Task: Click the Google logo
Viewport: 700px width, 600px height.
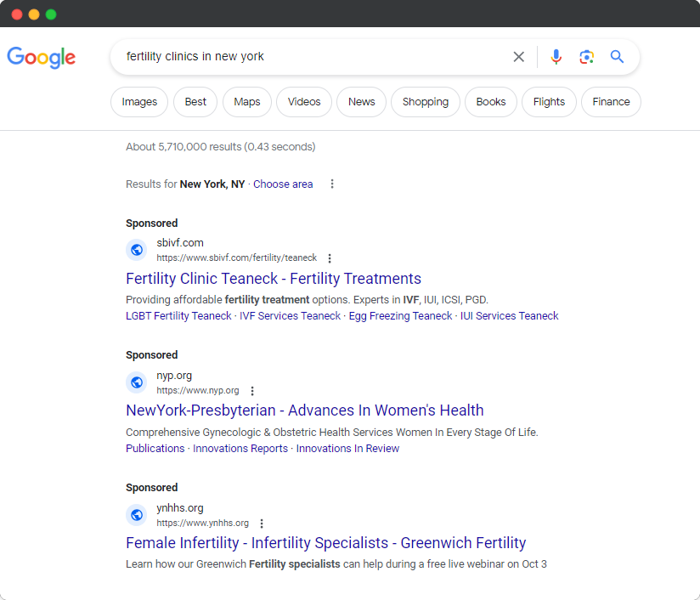Action: coord(42,57)
